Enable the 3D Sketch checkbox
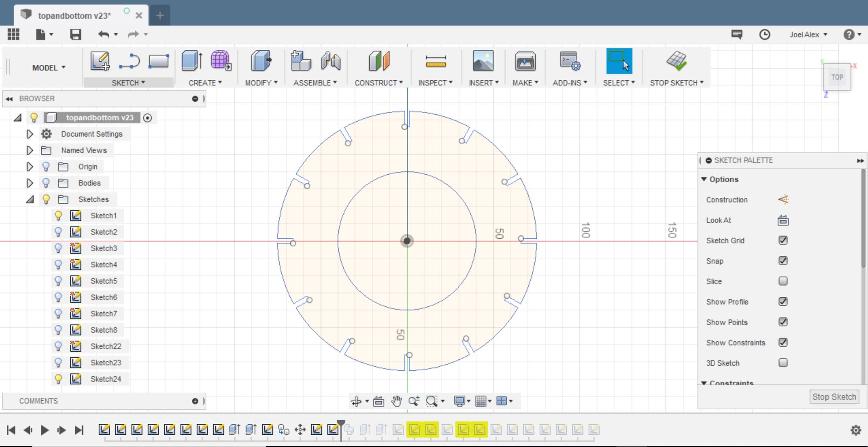Image resolution: width=868 pixels, height=447 pixels. pos(783,363)
